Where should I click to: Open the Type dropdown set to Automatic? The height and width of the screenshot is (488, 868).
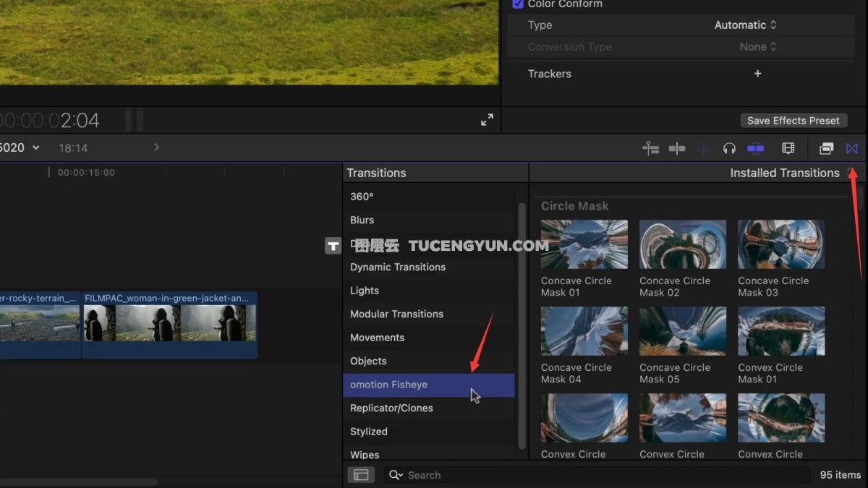745,25
